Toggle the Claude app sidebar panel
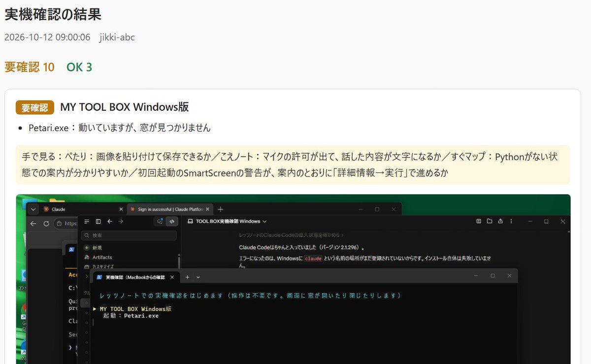The height and width of the screenshot is (364, 591). pos(98,222)
